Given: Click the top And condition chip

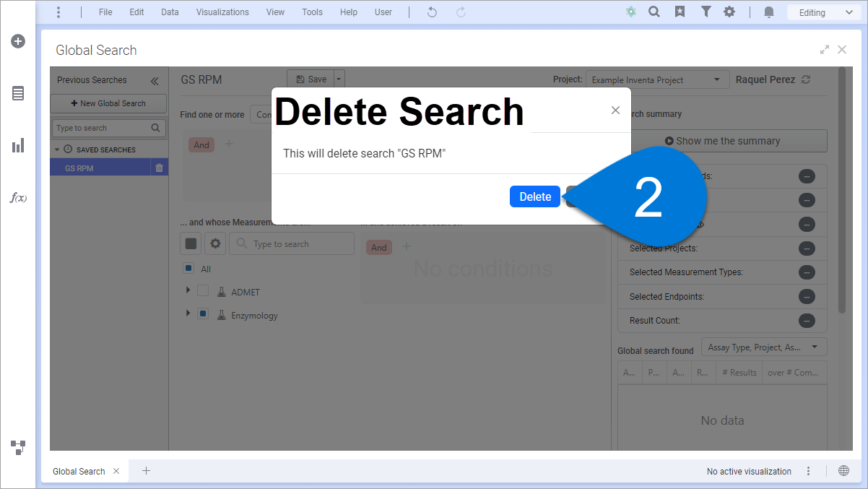Looking at the screenshot, I should coord(201,144).
